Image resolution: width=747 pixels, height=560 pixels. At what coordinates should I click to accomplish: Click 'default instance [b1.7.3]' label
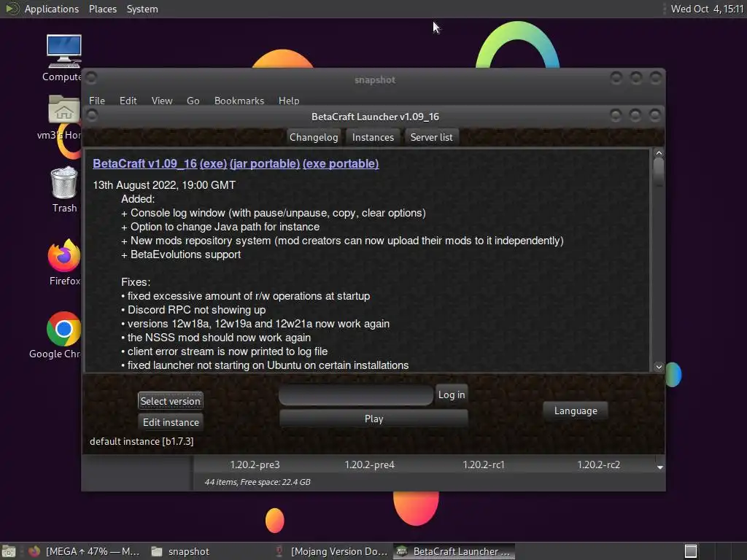[142, 441]
